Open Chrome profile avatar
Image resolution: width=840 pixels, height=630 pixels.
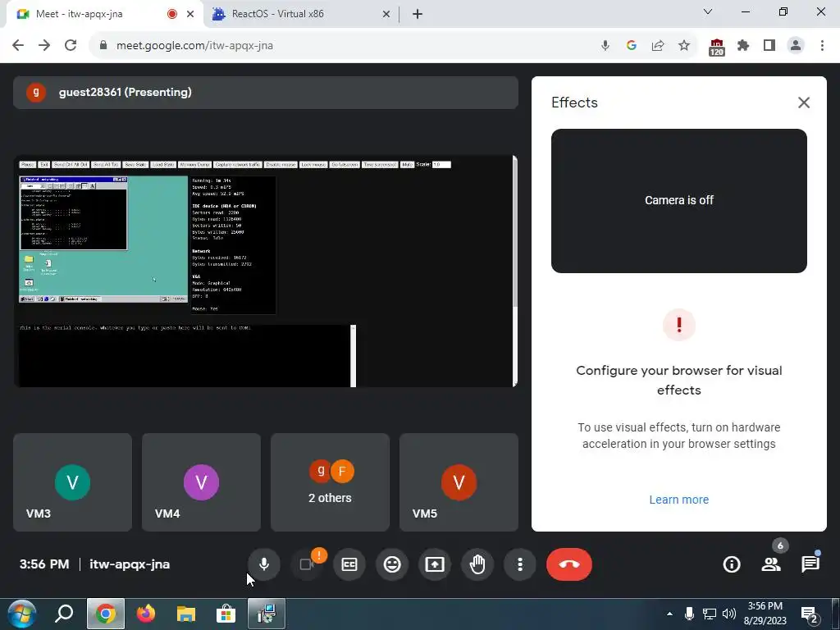click(x=796, y=46)
